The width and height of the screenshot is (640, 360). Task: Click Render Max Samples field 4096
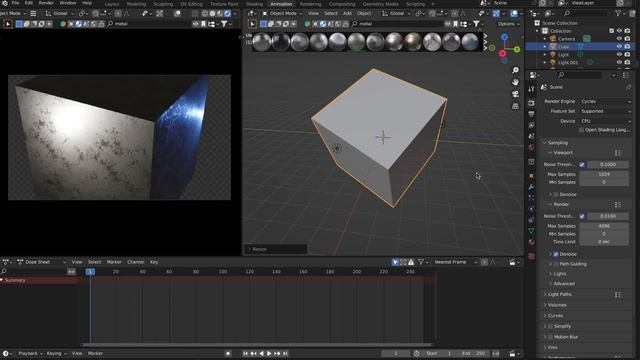click(x=604, y=226)
